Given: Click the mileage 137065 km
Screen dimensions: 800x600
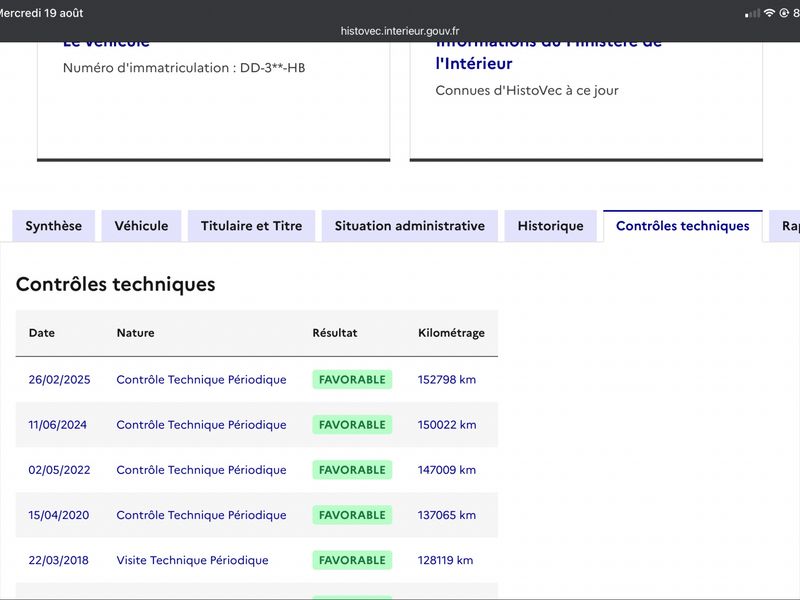Looking at the screenshot, I should (x=447, y=515).
